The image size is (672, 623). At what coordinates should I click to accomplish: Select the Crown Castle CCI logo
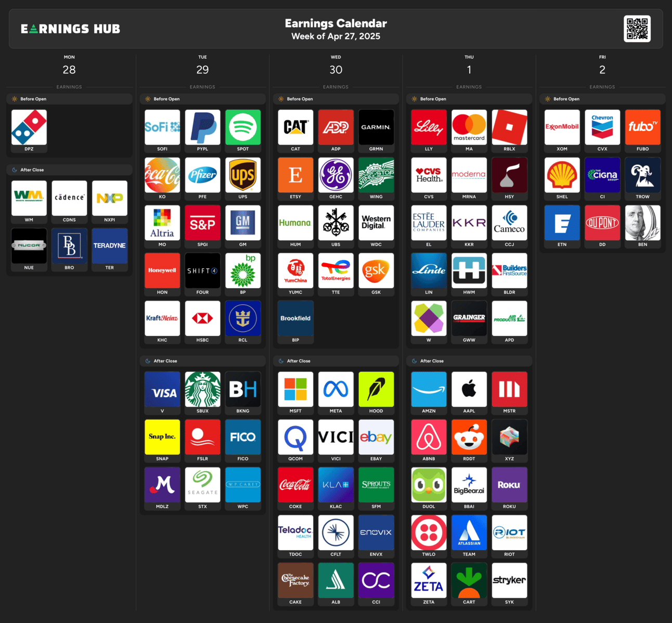(376, 580)
